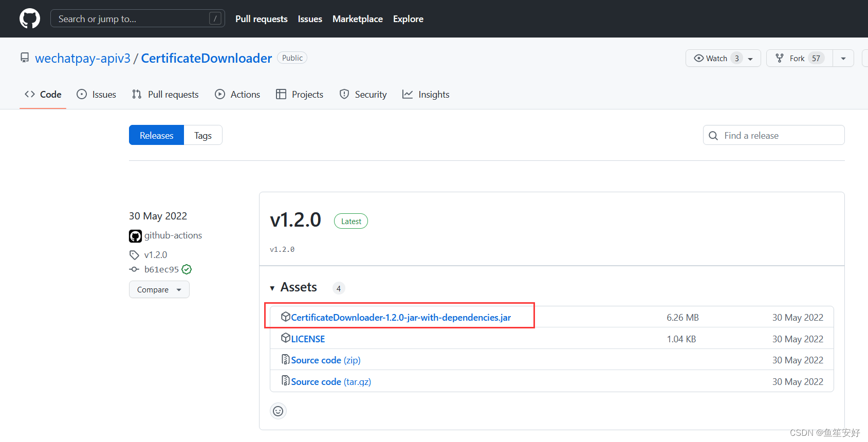
Task: Select the Releases tab
Action: coord(156,135)
